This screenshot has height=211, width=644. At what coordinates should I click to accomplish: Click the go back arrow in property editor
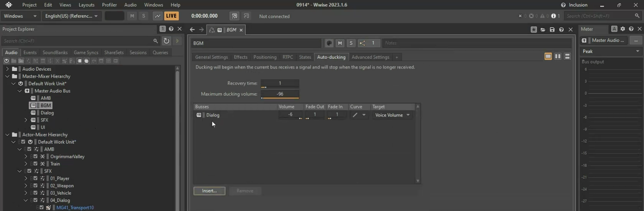(x=192, y=30)
